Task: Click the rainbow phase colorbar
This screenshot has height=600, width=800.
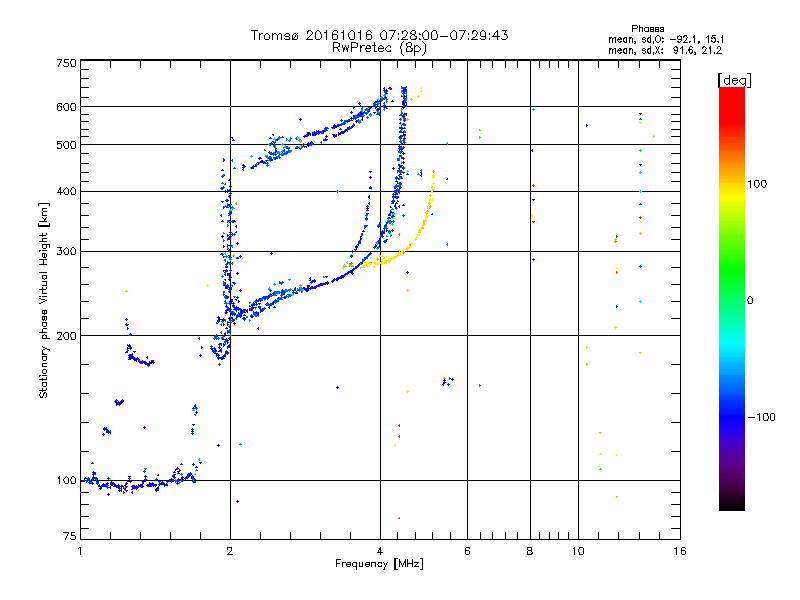Action: pos(732,299)
